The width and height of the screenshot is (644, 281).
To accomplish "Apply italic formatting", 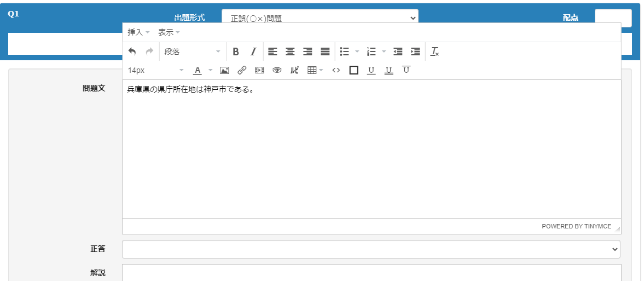I will click(x=253, y=51).
